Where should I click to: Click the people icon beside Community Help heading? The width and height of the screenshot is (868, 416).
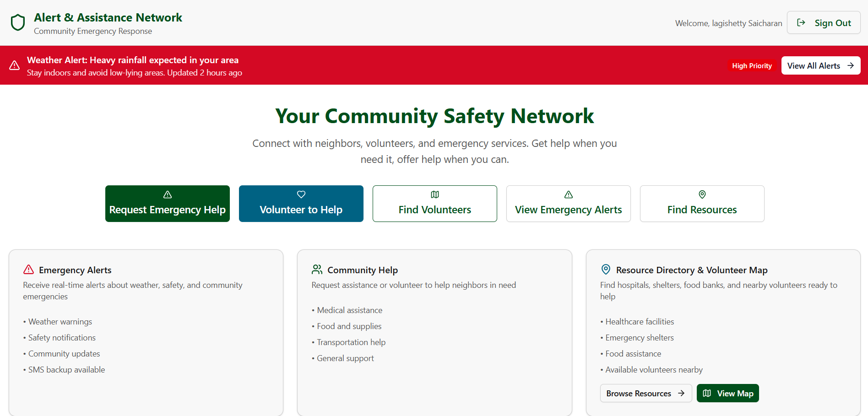(317, 270)
